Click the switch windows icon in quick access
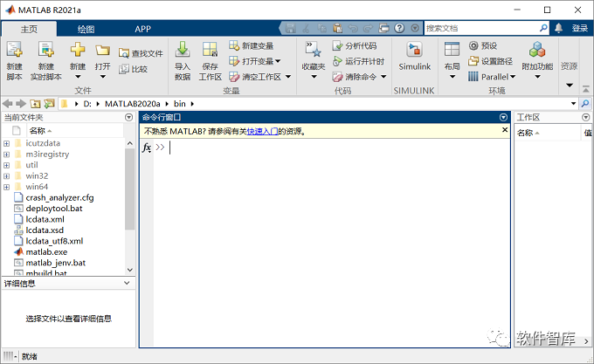This screenshot has width=594, height=364. (383, 28)
